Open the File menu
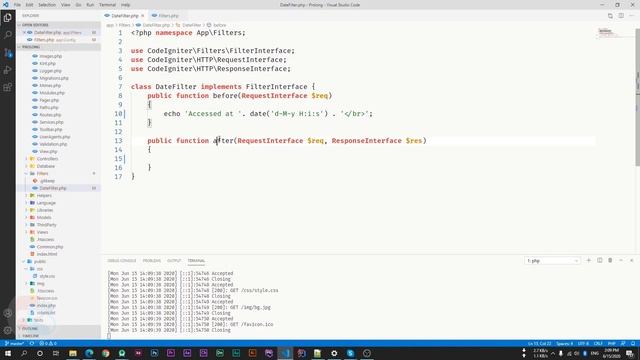The width and height of the screenshot is (640, 360). point(17,5)
